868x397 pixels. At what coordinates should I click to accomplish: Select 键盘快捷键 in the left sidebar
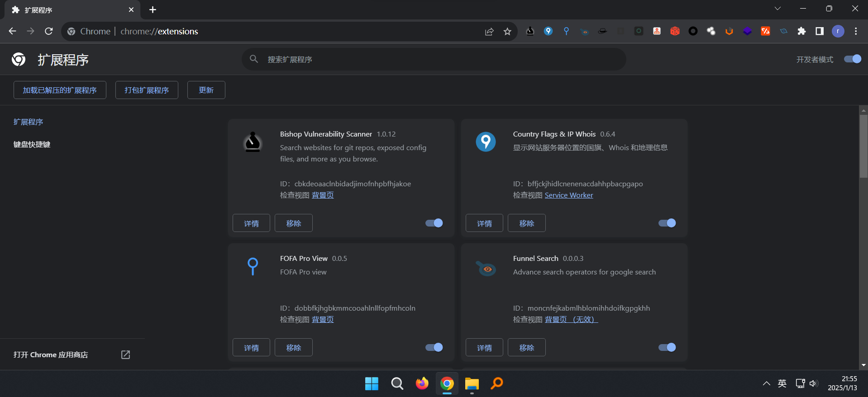32,144
